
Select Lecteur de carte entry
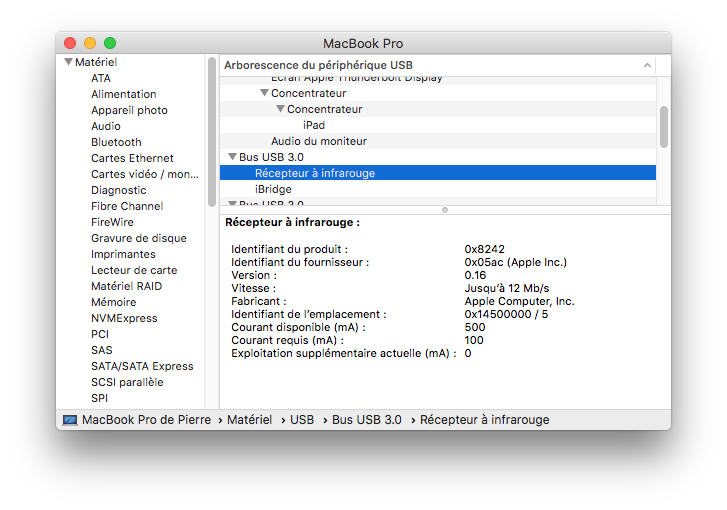tap(134, 270)
